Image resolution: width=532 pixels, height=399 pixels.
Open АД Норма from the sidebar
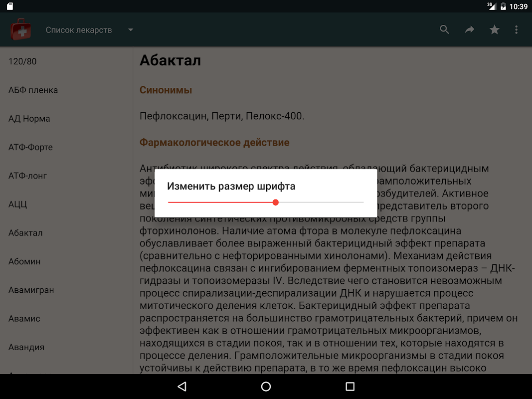(x=66, y=118)
